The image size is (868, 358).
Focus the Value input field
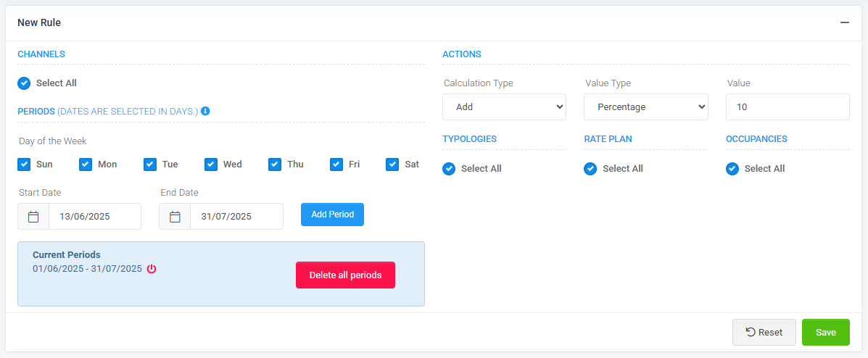point(788,107)
